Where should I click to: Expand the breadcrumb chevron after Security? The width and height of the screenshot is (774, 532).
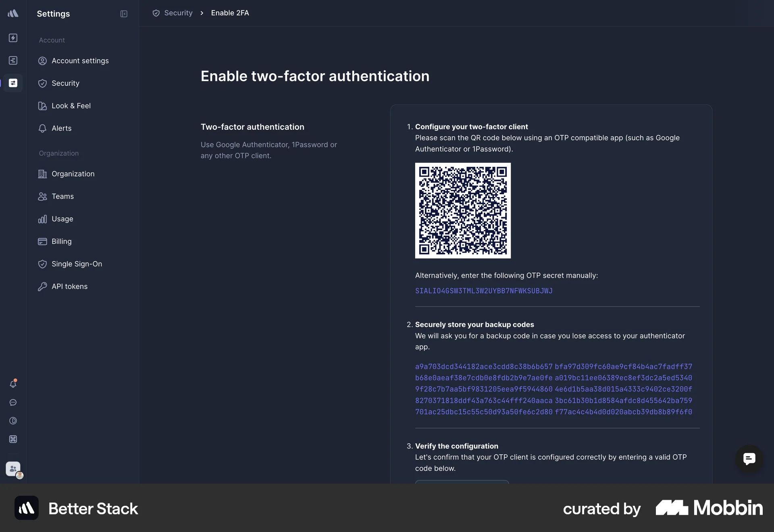(201, 13)
